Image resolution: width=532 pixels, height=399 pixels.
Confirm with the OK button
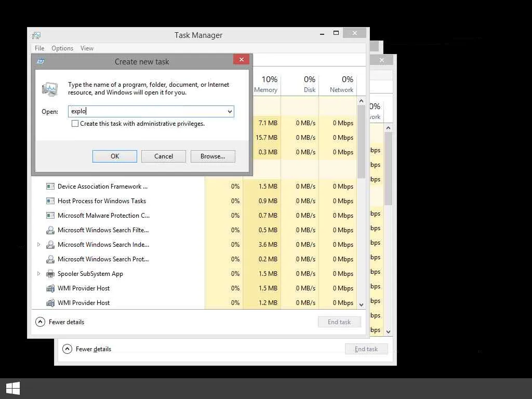click(115, 156)
